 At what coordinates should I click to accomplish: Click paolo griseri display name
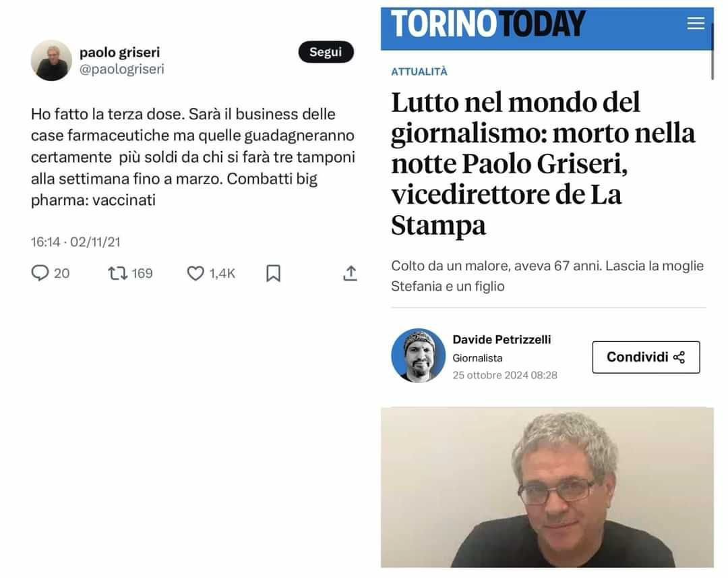click(x=120, y=52)
